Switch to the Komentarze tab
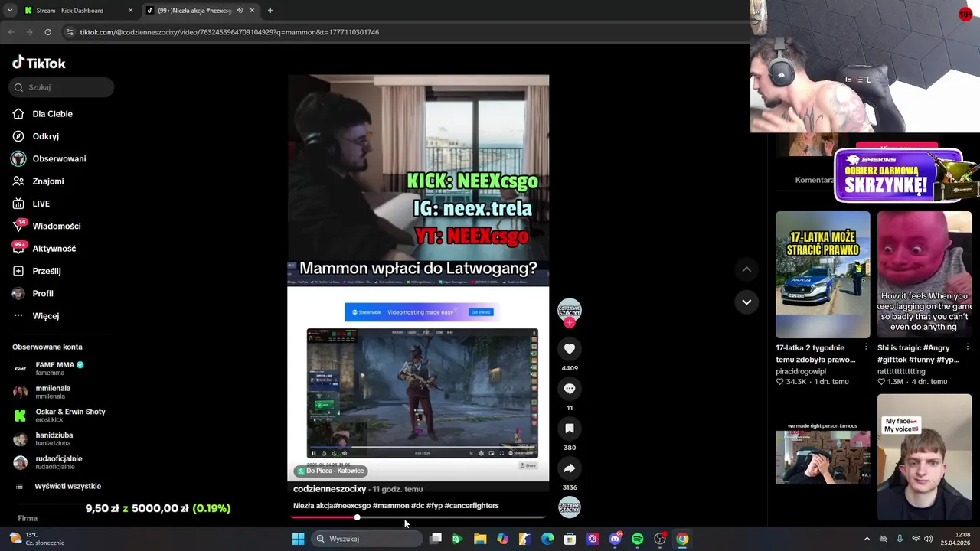 (x=815, y=180)
